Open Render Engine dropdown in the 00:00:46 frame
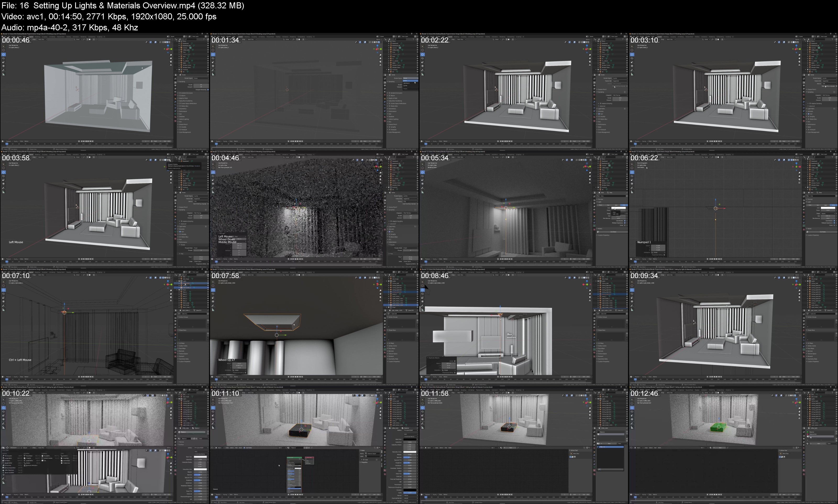This screenshot has height=504, width=838. (x=201, y=79)
